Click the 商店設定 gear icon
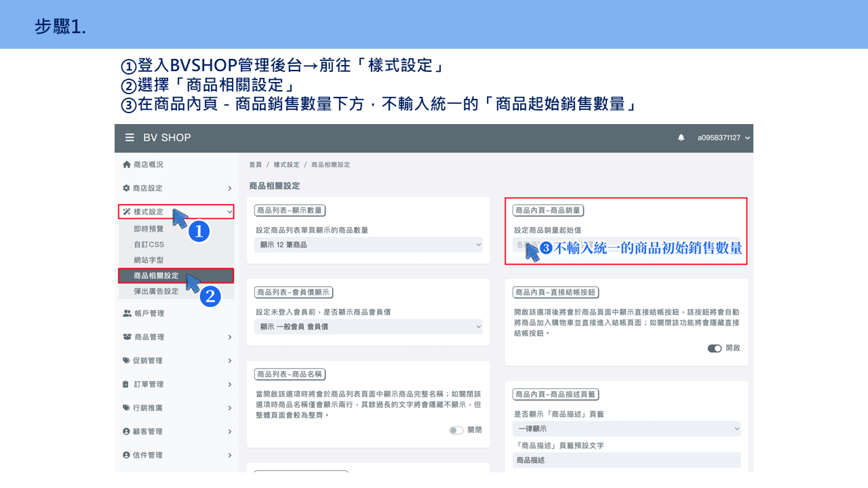Screen dimensions: 868x488 coord(126,188)
